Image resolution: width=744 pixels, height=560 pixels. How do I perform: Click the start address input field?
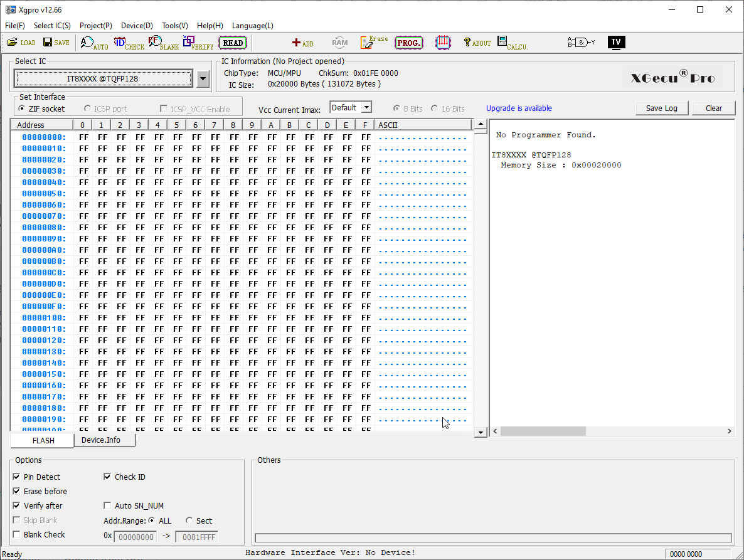point(135,537)
